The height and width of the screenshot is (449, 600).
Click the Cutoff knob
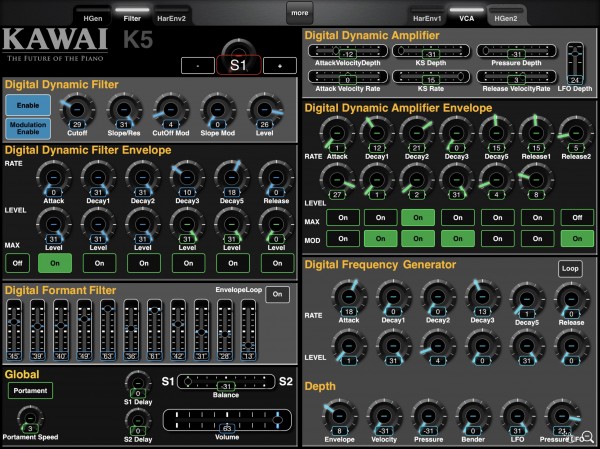point(77,110)
